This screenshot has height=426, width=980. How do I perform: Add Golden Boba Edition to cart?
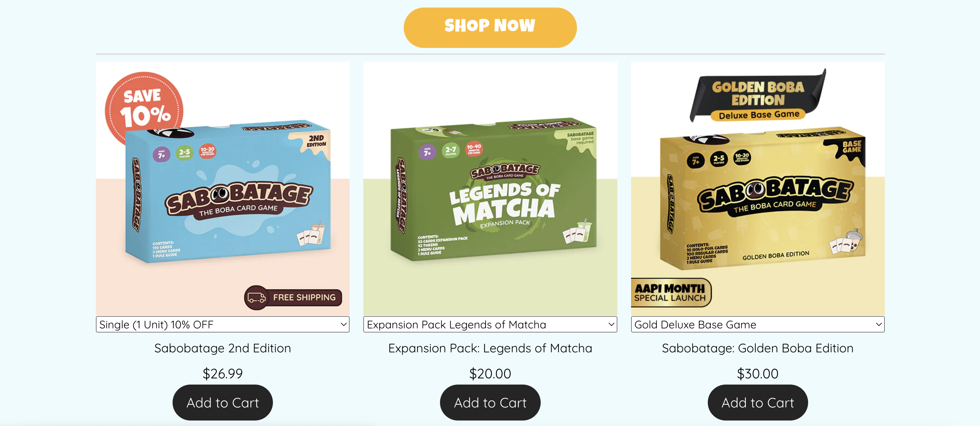click(x=757, y=402)
